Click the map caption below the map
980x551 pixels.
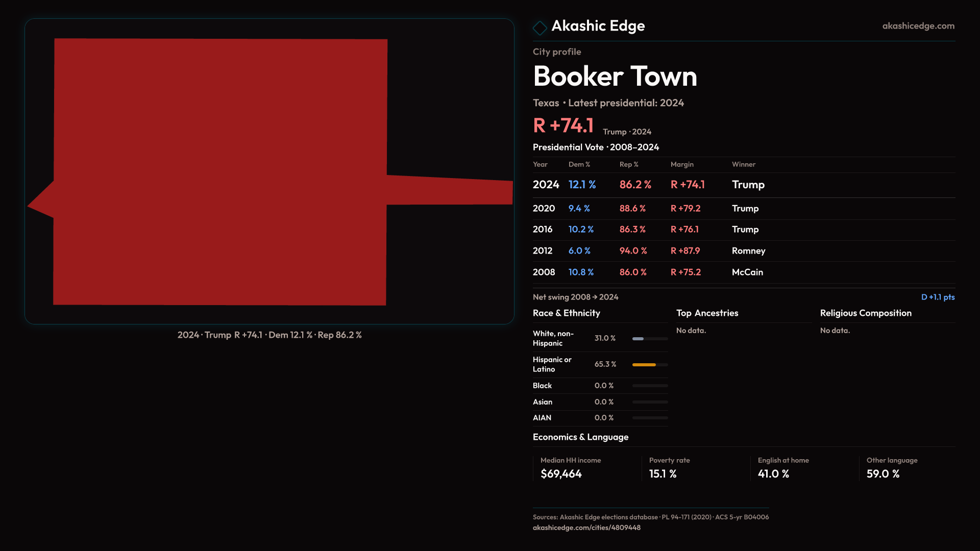pos(269,335)
